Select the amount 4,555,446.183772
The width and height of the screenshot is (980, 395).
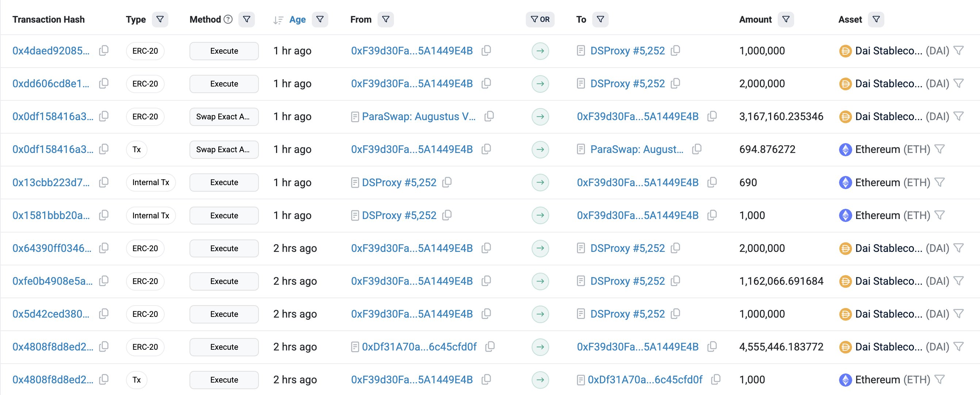point(781,347)
